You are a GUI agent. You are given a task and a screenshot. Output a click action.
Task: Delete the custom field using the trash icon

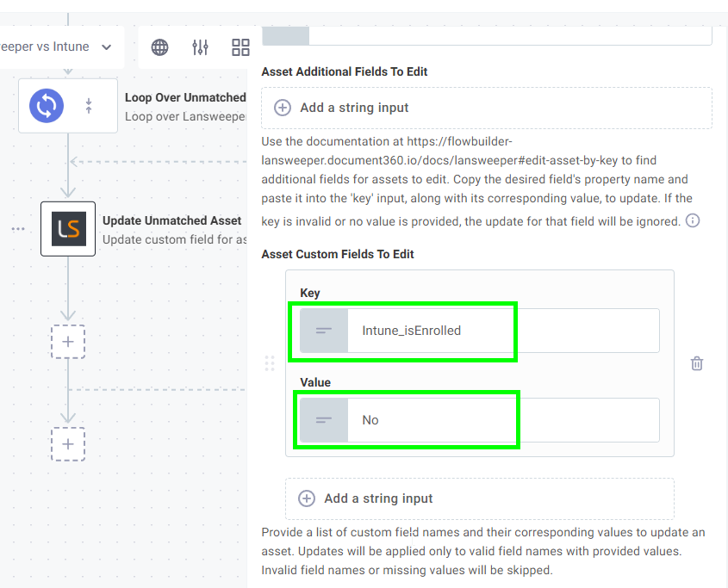pos(697,363)
